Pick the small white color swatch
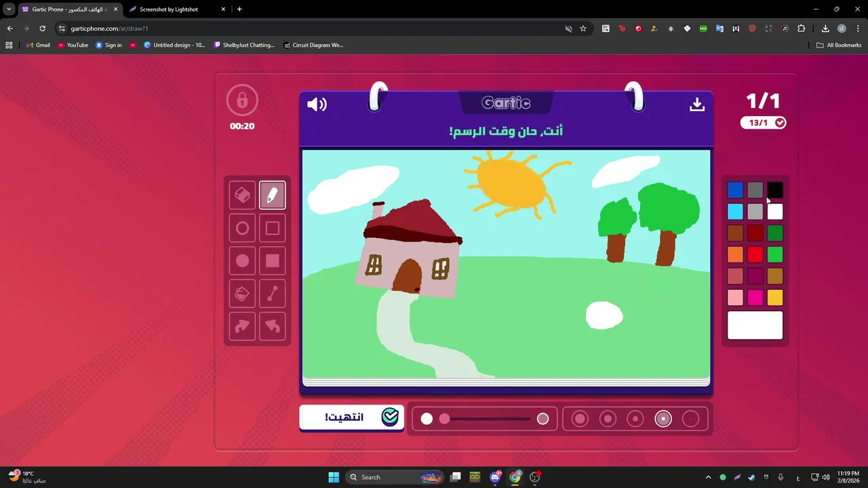 click(x=775, y=211)
